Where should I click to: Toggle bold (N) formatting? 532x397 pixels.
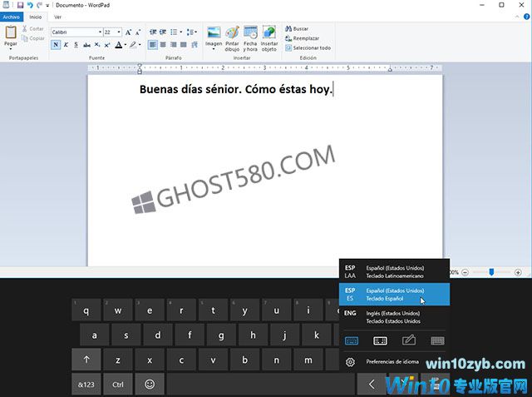(56, 44)
